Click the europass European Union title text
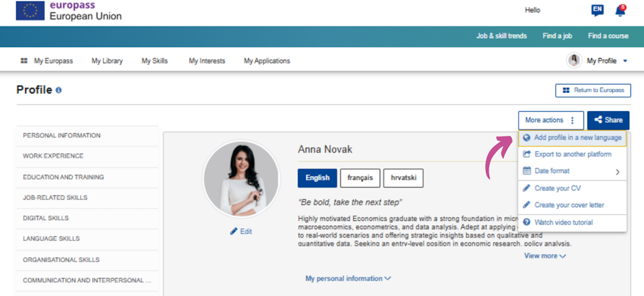 click(85, 11)
